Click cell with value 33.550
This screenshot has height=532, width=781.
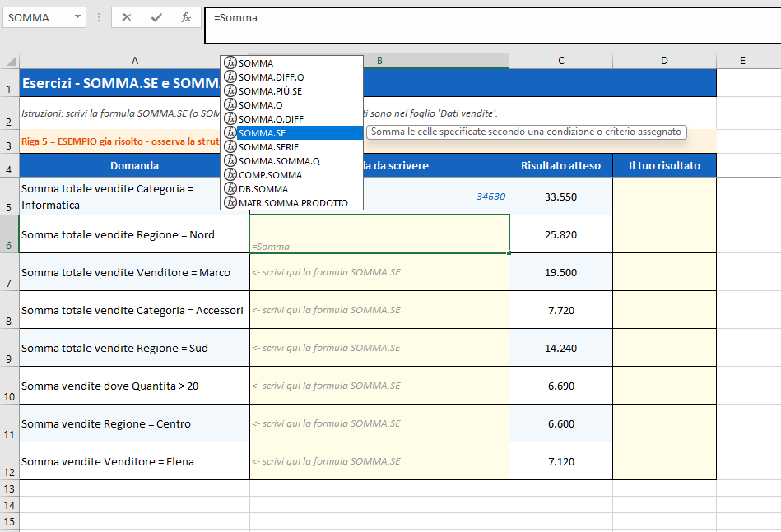click(x=560, y=197)
